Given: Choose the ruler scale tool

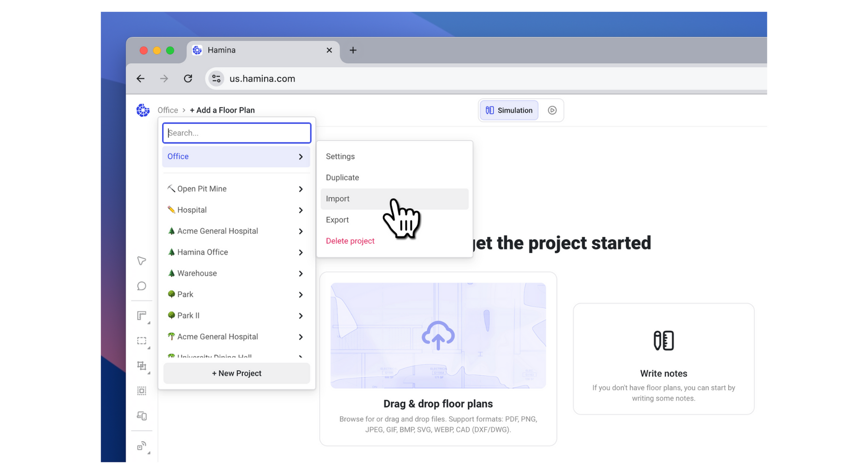Looking at the screenshot, I should pos(141,316).
